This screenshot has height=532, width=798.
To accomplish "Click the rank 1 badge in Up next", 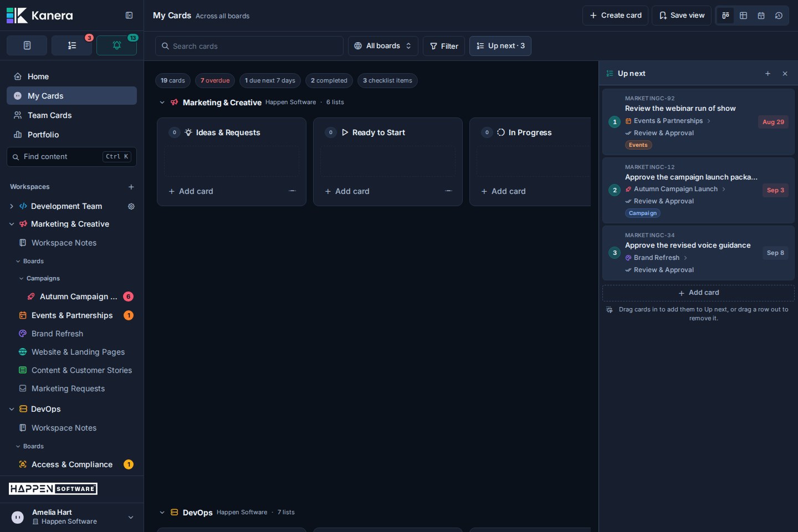I will click(x=615, y=122).
